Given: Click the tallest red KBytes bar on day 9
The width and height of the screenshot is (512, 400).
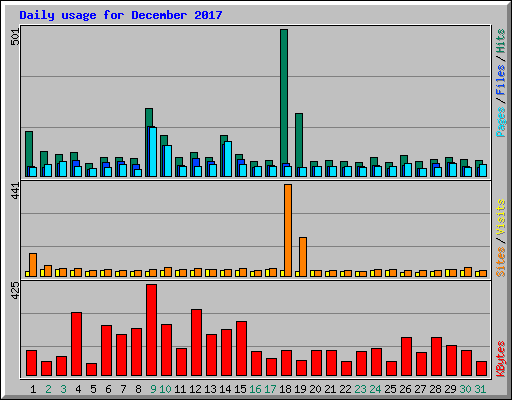Looking at the screenshot, I should coord(151,330).
